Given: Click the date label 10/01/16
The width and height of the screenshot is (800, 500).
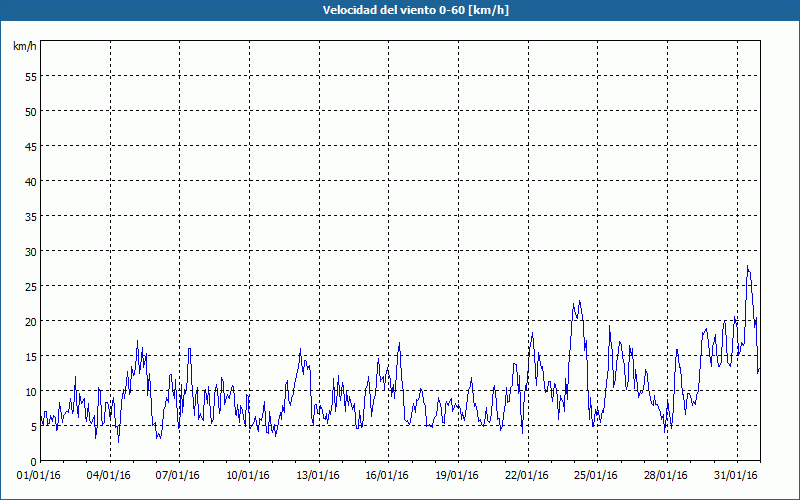Looking at the screenshot, I should pos(248,476).
